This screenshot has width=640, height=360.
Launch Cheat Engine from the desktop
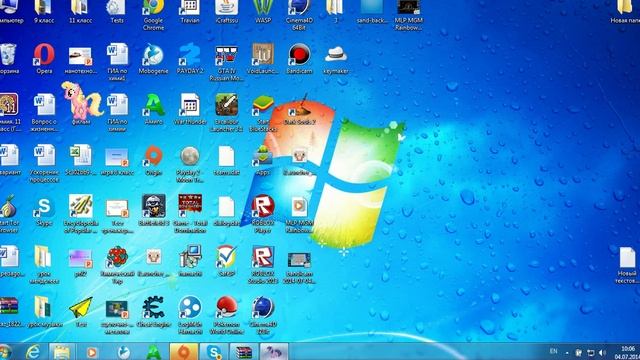pos(153,312)
